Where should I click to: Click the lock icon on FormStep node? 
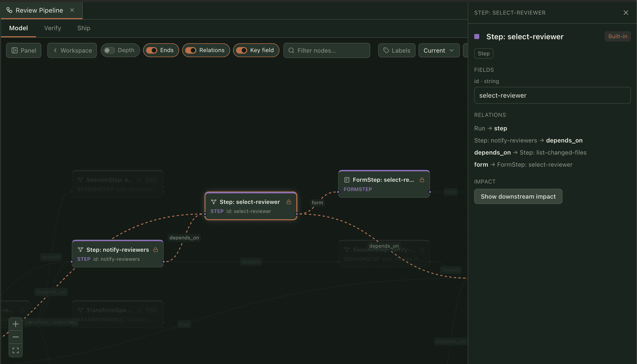pos(422,180)
